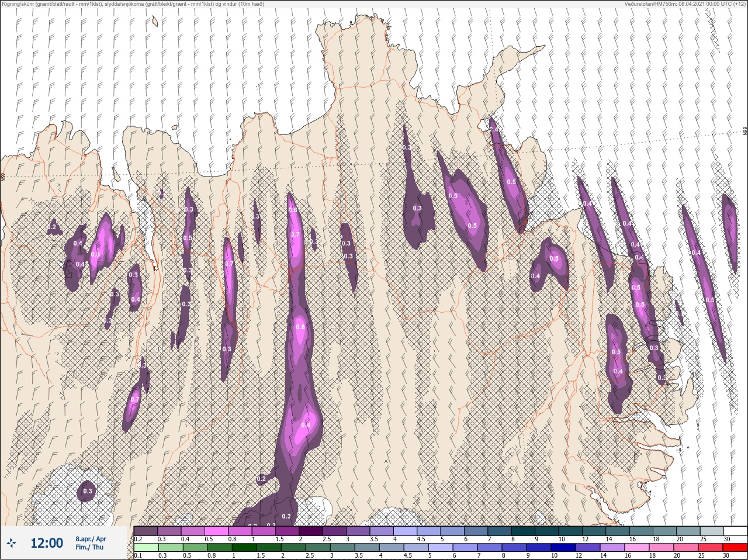Select the white final swatch above upper 30 label
The image size is (748, 560).
click(x=735, y=531)
